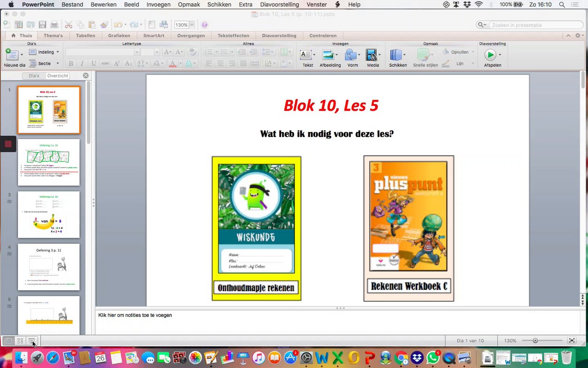Select slide 3 thumbnail Oefening 2
Image resolution: width=588 pixels, height=368 pixels.
(49, 215)
